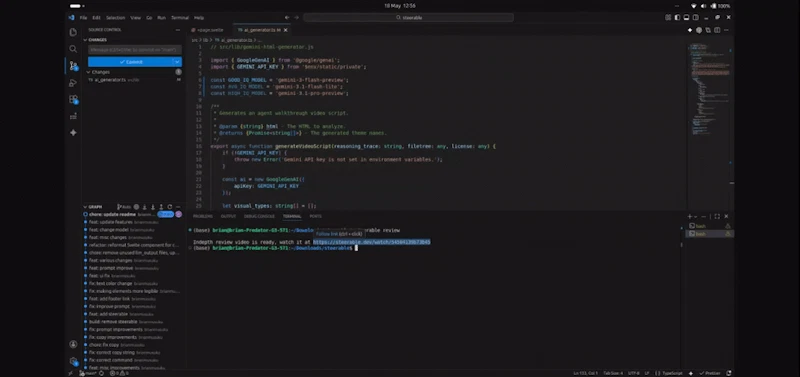Select ai_generator.ts in Changes list

pyautogui.click(x=133, y=80)
